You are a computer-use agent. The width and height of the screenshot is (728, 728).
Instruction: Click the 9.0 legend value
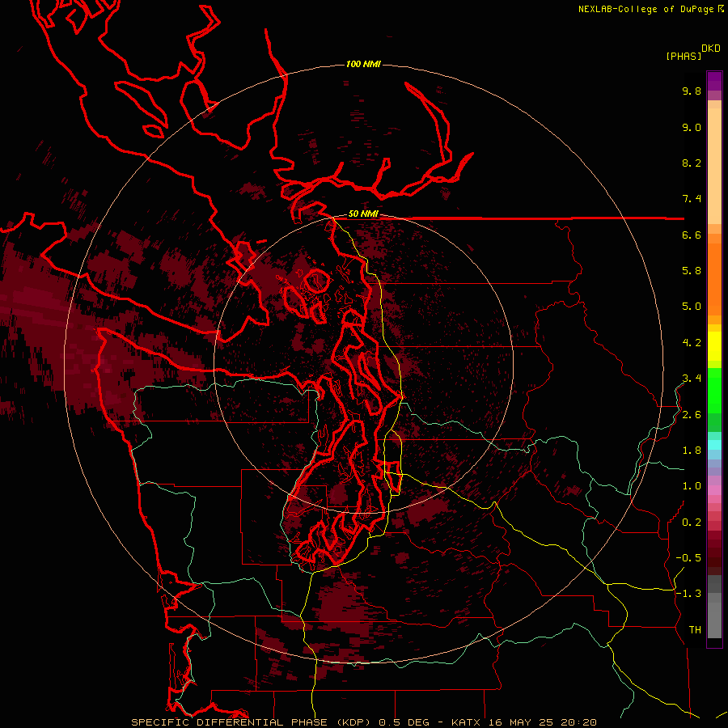click(x=692, y=127)
